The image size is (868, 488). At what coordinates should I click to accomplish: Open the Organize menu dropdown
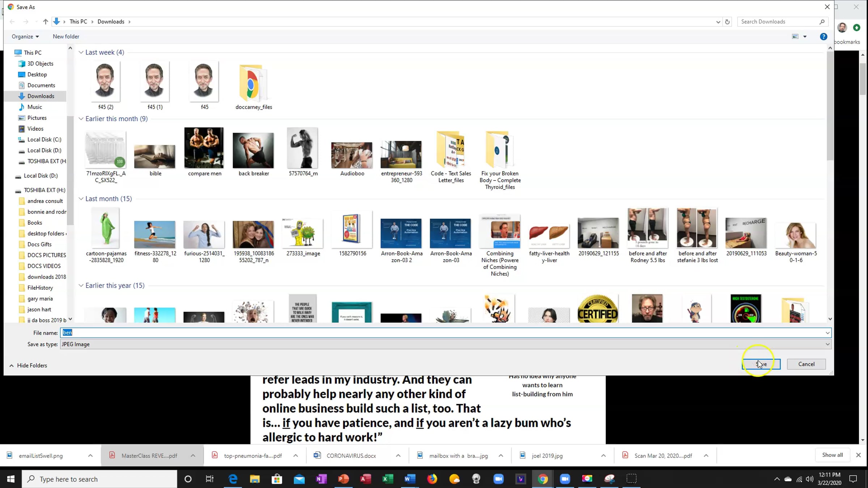click(x=25, y=37)
